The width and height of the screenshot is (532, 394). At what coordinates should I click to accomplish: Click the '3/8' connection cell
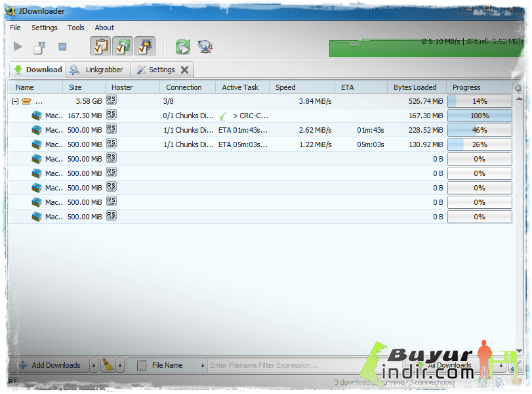(169, 101)
